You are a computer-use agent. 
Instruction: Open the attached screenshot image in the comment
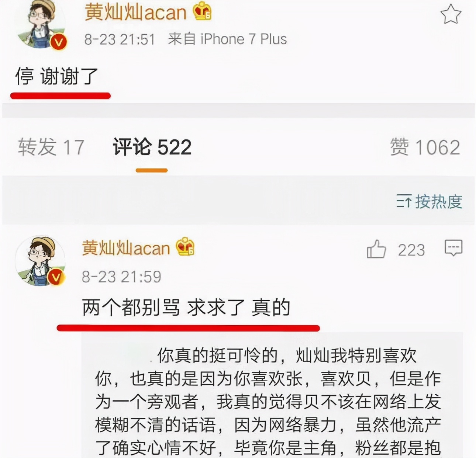tap(272, 395)
